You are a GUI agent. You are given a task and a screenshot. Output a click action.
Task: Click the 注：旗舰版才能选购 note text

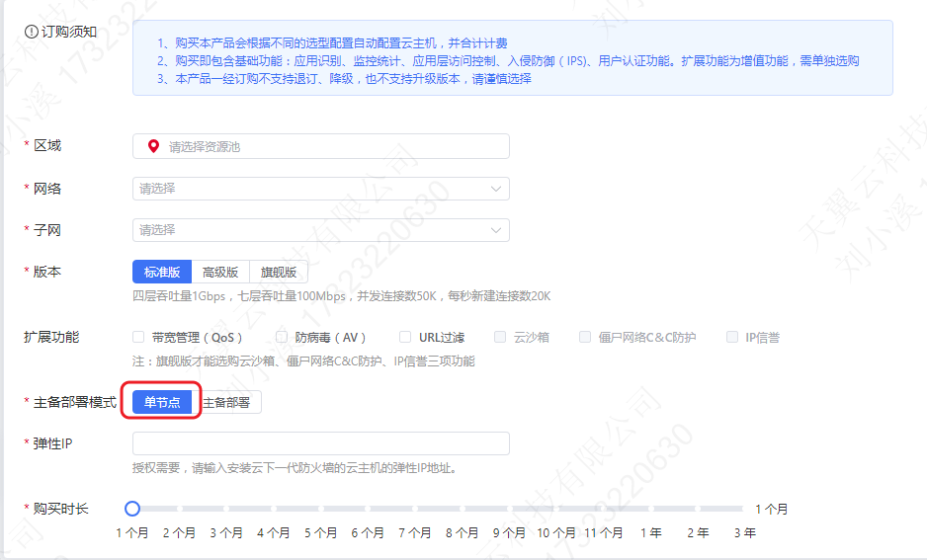[x=303, y=360]
